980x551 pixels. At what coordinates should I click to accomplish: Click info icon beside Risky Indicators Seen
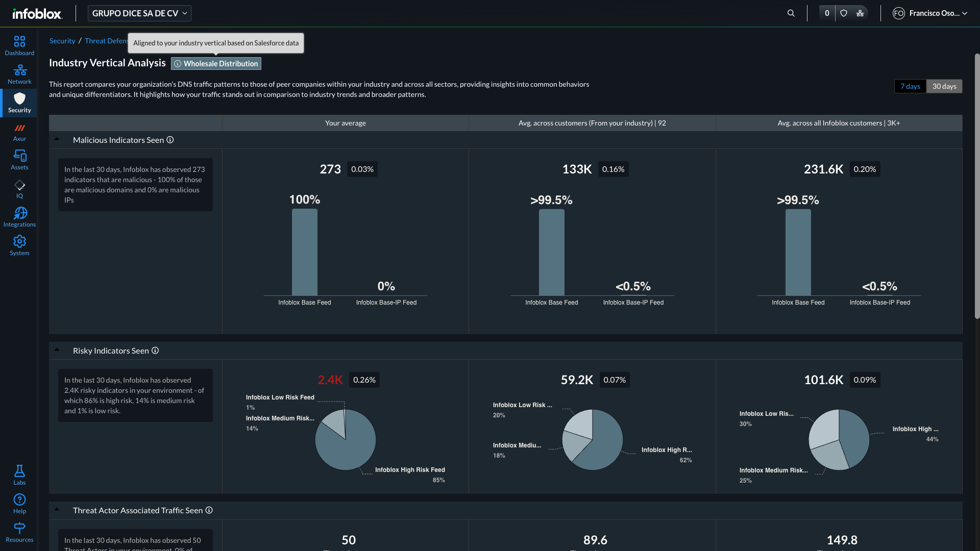click(155, 350)
